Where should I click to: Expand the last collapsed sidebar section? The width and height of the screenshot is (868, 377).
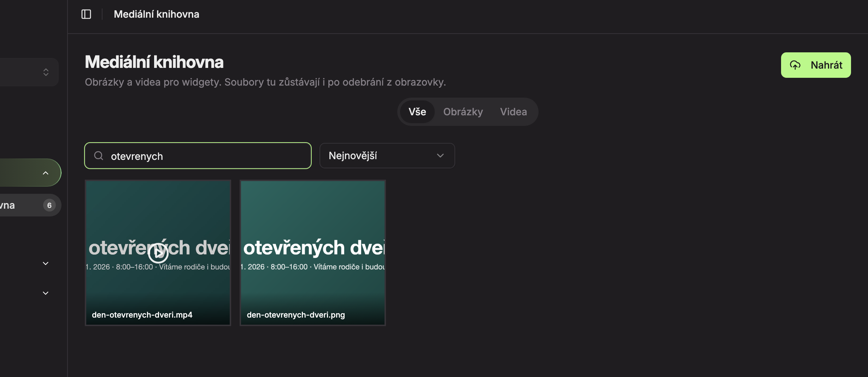pos(46,293)
